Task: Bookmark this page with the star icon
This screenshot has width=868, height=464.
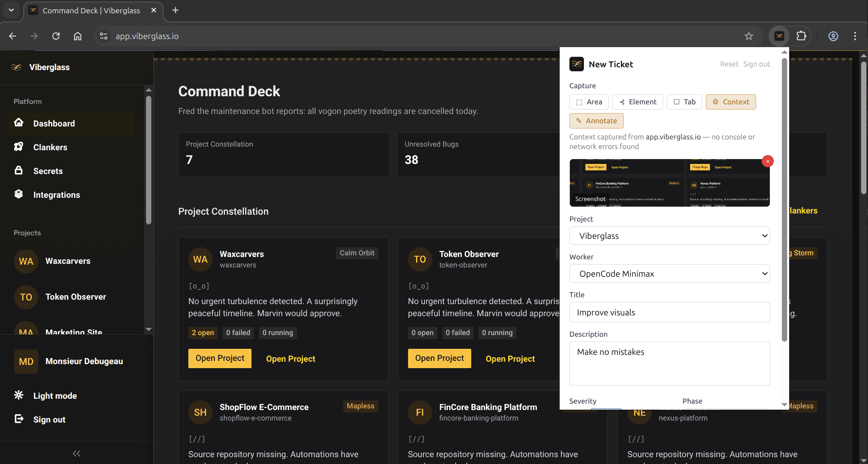Action: click(x=748, y=36)
